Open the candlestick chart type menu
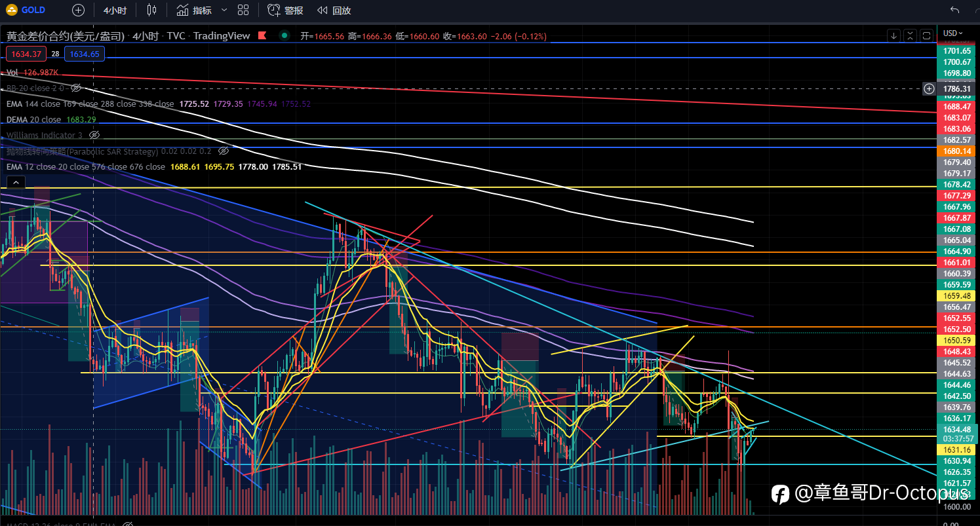 152,10
